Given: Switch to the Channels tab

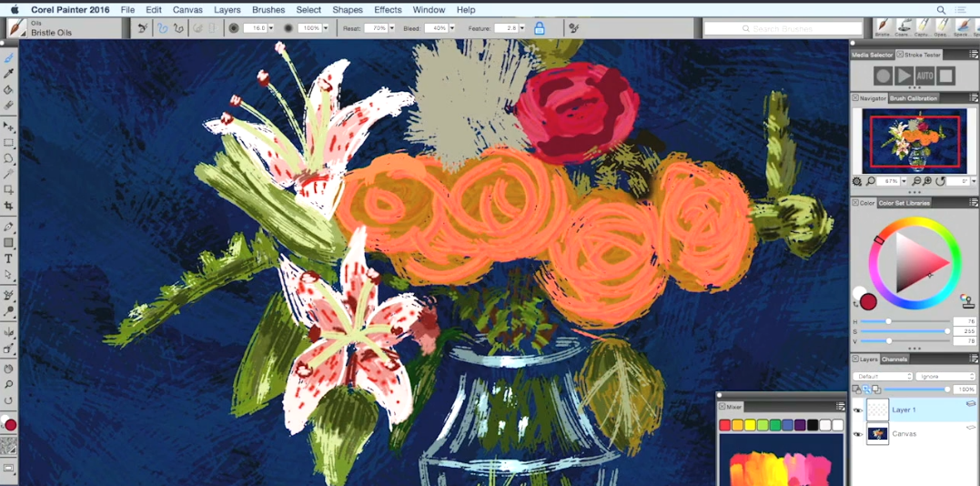Looking at the screenshot, I should click(894, 359).
